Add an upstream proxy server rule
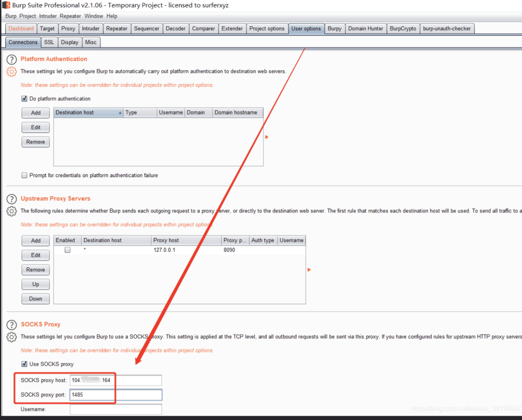The width and height of the screenshot is (522, 420). pyautogui.click(x=36, y=240)
